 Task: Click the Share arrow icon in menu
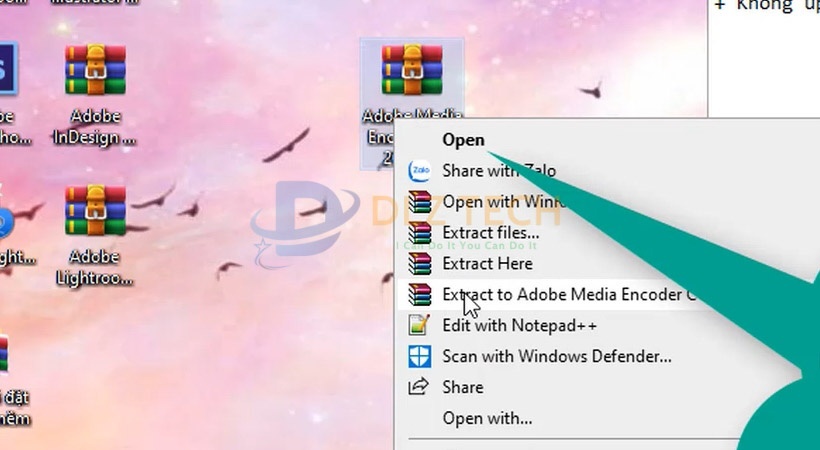point(421,387)
